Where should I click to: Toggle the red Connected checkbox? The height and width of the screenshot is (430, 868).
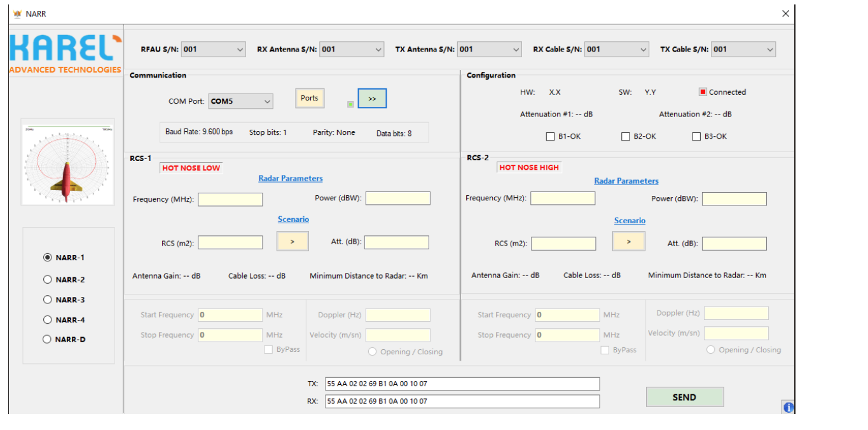coord(703,92)
